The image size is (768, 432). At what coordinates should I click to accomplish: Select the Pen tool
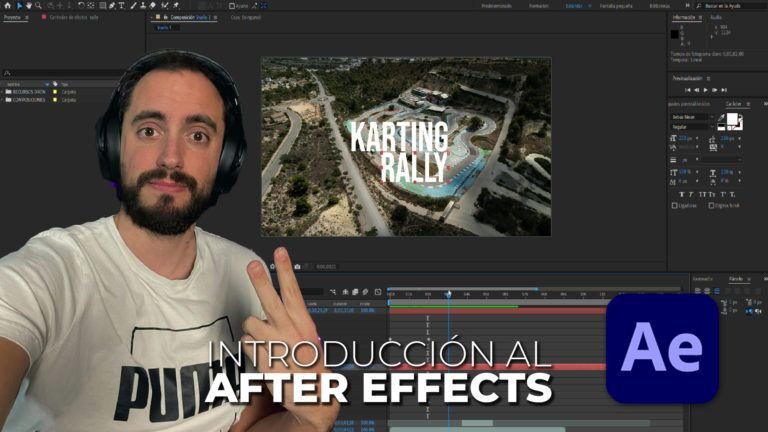click(x=112, y=5)
